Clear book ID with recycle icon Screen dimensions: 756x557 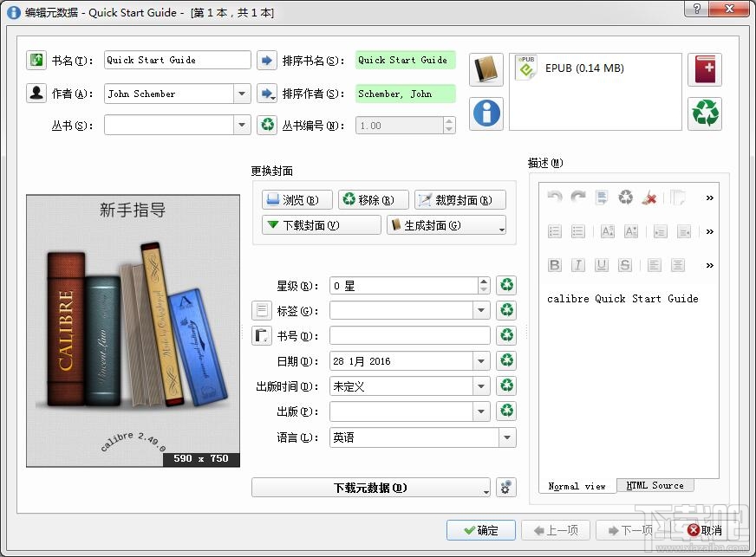tap(506, 335)
